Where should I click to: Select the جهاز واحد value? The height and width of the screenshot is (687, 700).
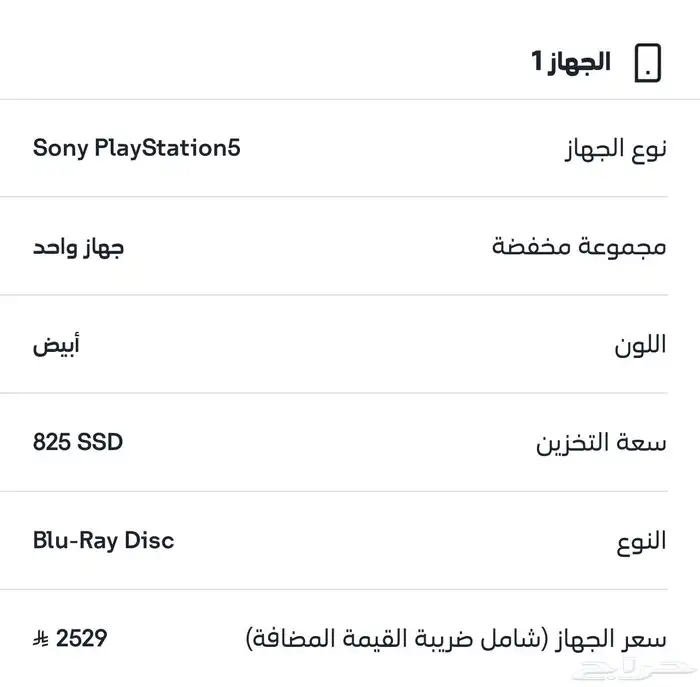tap(79, 246)
